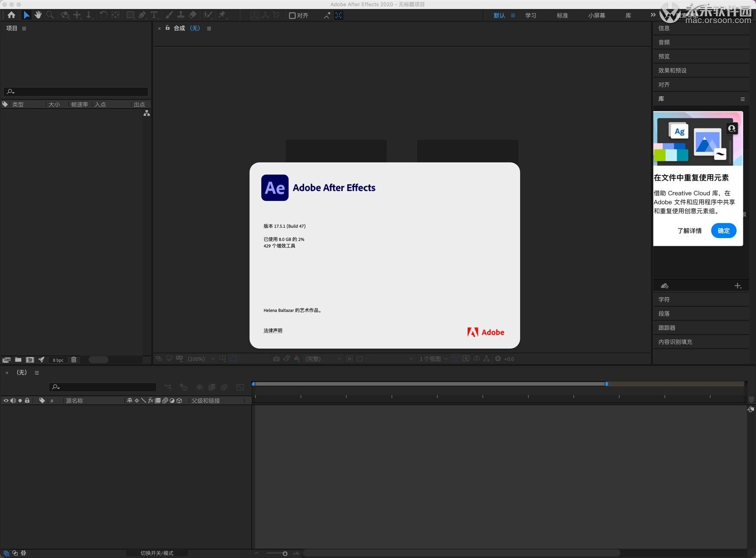Toggle the Frame Blending timeline switch
The height and width of the screenshot is (558, 756).
[x=212, y=387]
